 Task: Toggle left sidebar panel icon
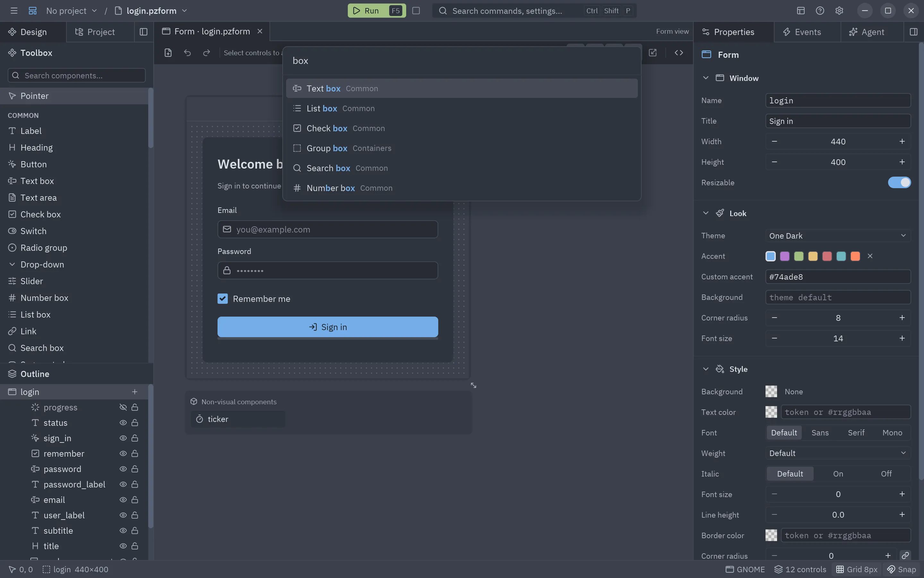point(143,32)
